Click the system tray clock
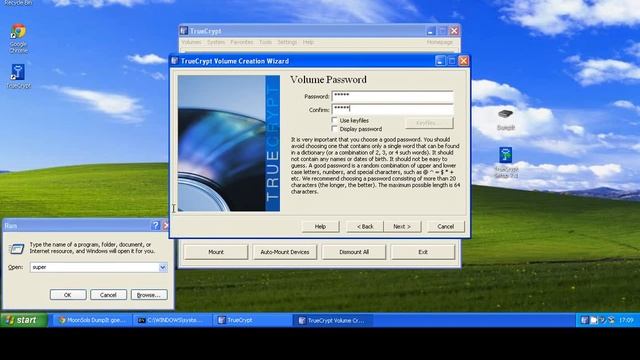The width and height of the screenshot is (640, 360). tap(626, 320)
